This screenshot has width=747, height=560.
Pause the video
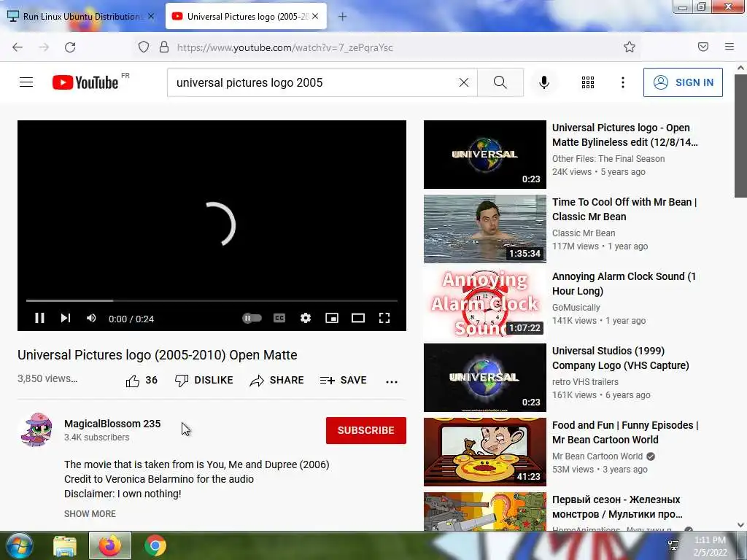pyautogui.click(x=39, y=318)
